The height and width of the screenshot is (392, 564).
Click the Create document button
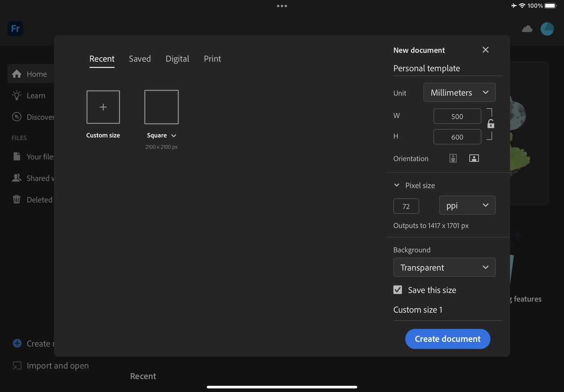447,339
